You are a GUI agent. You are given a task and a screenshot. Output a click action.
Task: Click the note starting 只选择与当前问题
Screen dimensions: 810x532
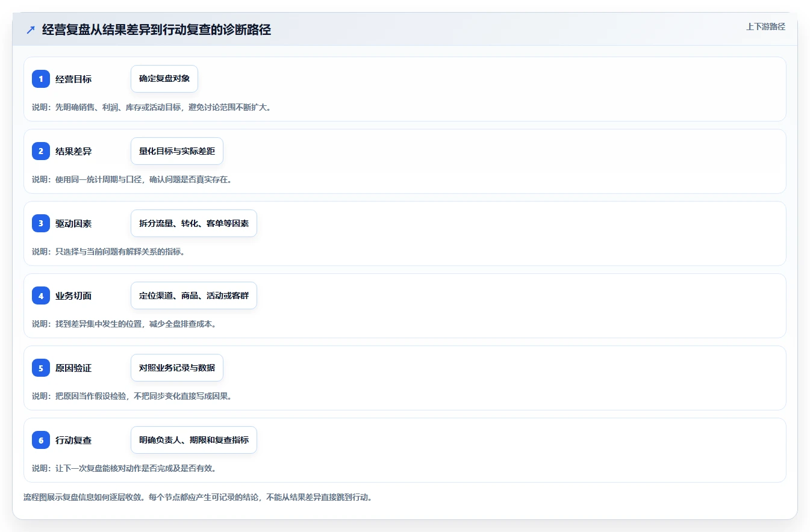pyautogui.click(x=108, y=252)
